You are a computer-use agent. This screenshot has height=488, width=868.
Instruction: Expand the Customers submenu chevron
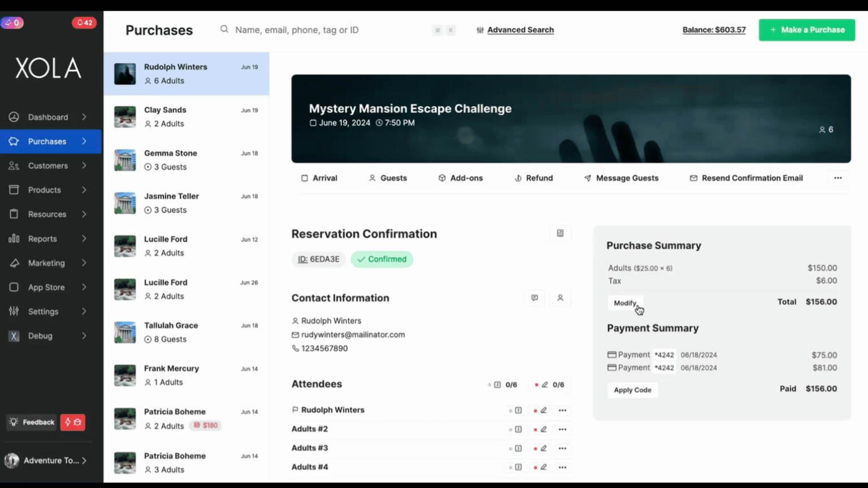point(84,165)
